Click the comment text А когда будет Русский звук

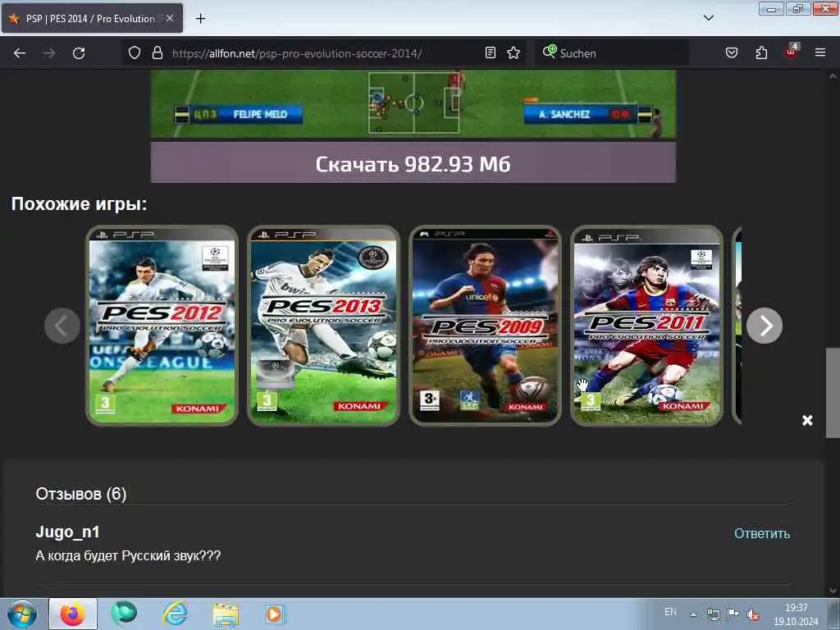click(x=128, y=555)
